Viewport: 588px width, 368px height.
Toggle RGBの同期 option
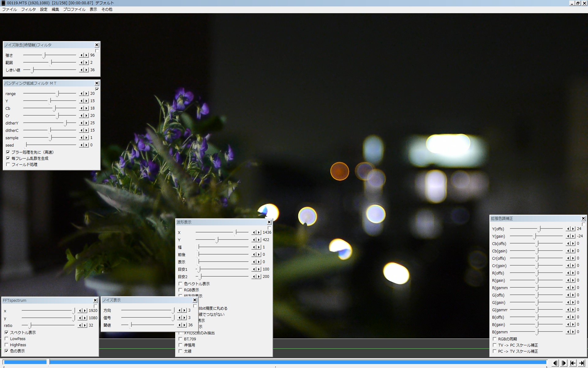click(x=495, y=339)
